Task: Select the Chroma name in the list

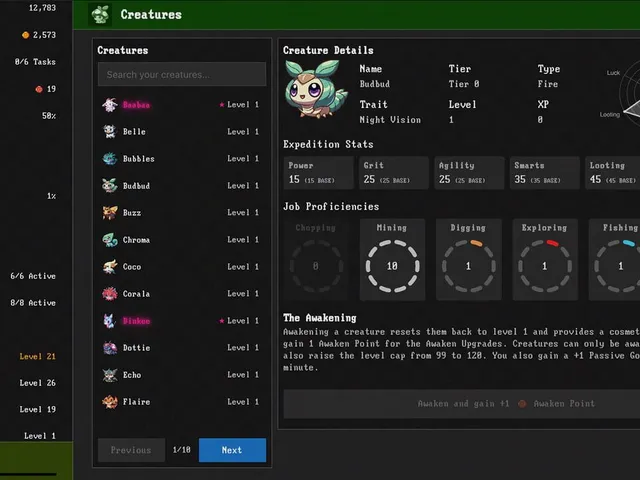Action: pyautogui.click(x=136, y=240)
